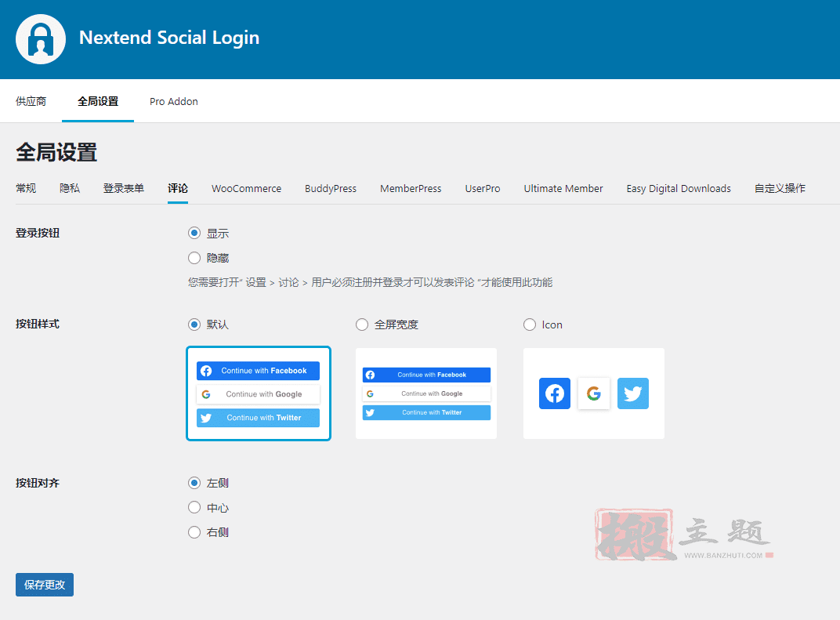
Task: Click Continue with Twitter in fullwidth preview
Action: (x=426, y=412)
